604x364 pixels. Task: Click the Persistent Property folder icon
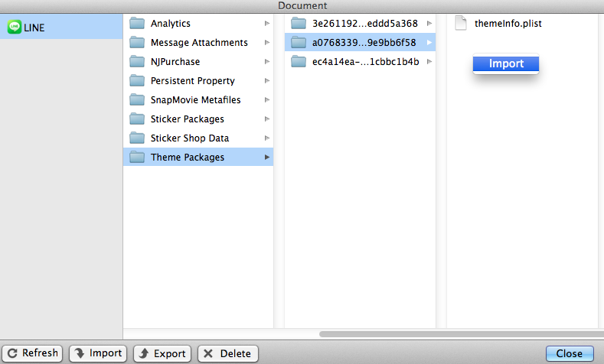tap(137, 81)
